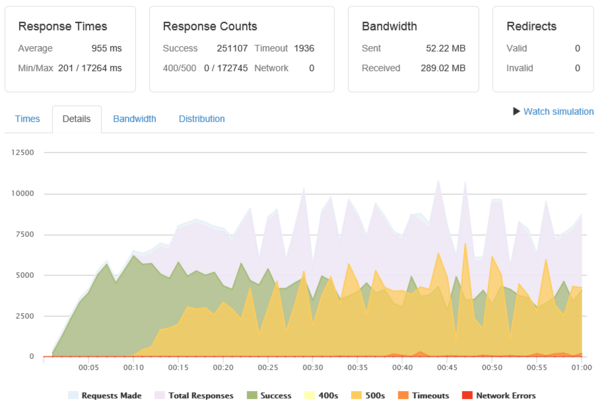Click the 00:05 time axis marker
The width and height of the screenshot is (600, 405).
click(x=89, y=367)
